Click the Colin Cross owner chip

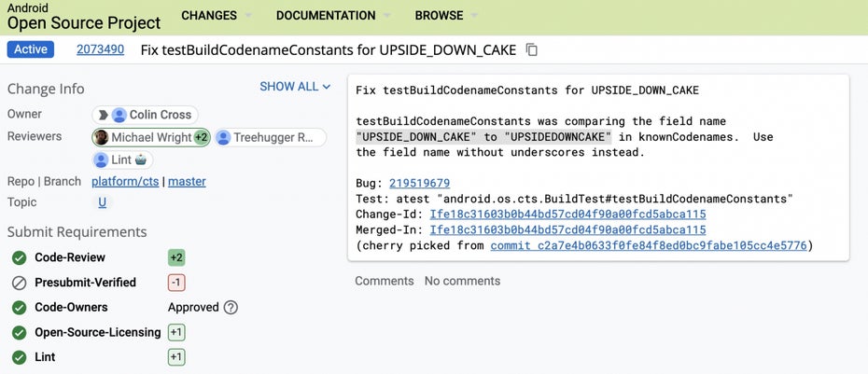[145, 115]
